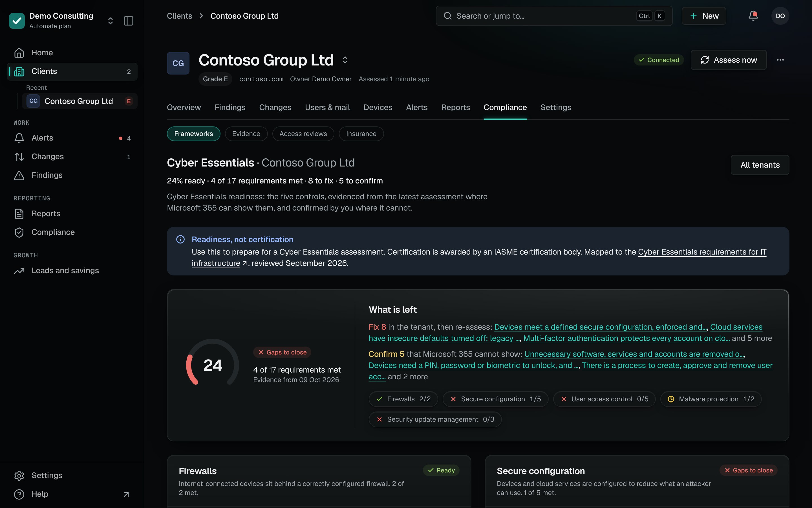This screenshot has height=508, width=812.
Task: Switch to the Devices tab
Action: tap(378, 108)
